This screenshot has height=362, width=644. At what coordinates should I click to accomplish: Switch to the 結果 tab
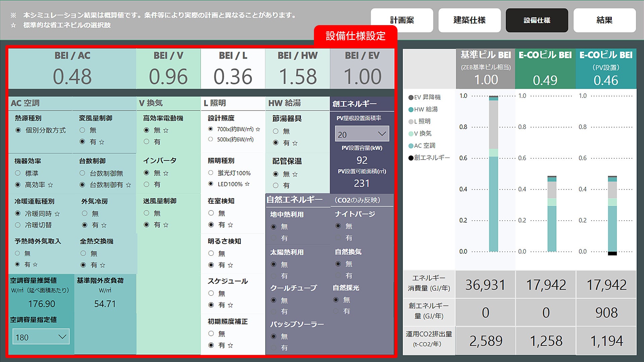tap(604, 20)
